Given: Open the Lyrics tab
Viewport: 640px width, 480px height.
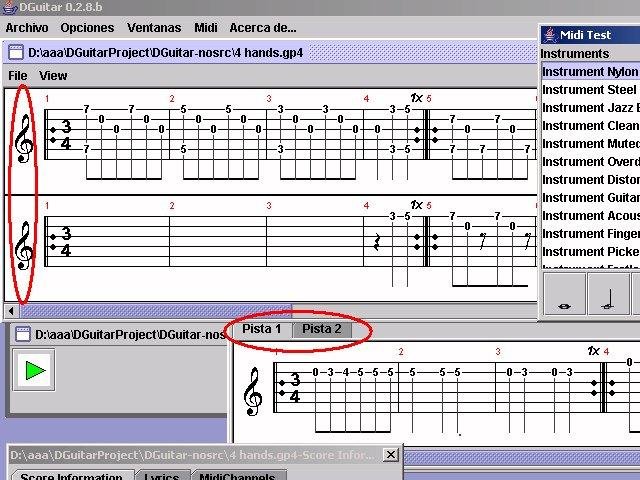Looking at the screenshot, I should tap(162, 476).
